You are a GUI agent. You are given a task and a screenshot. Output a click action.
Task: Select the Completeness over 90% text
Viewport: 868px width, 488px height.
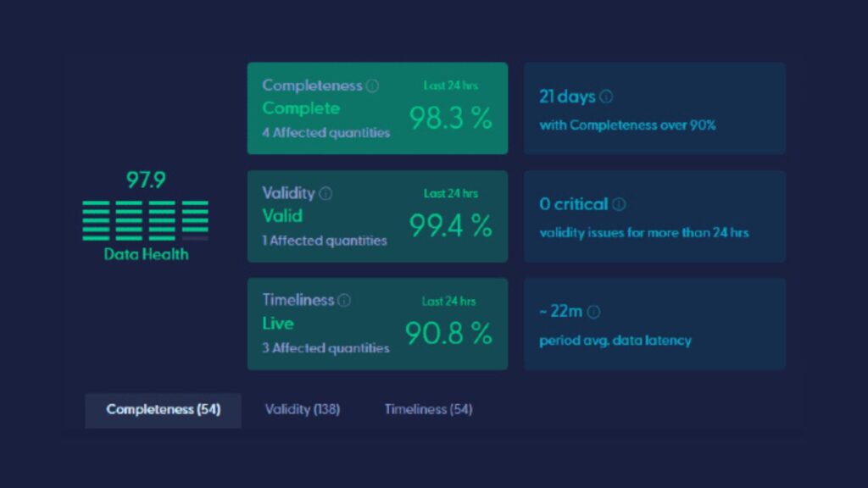point(627,125)
